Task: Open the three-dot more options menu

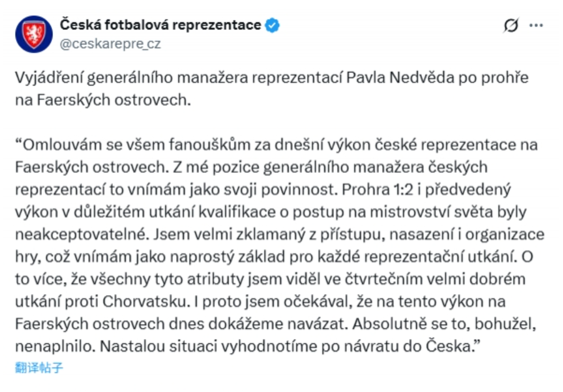Action: (x=536, y=26)
